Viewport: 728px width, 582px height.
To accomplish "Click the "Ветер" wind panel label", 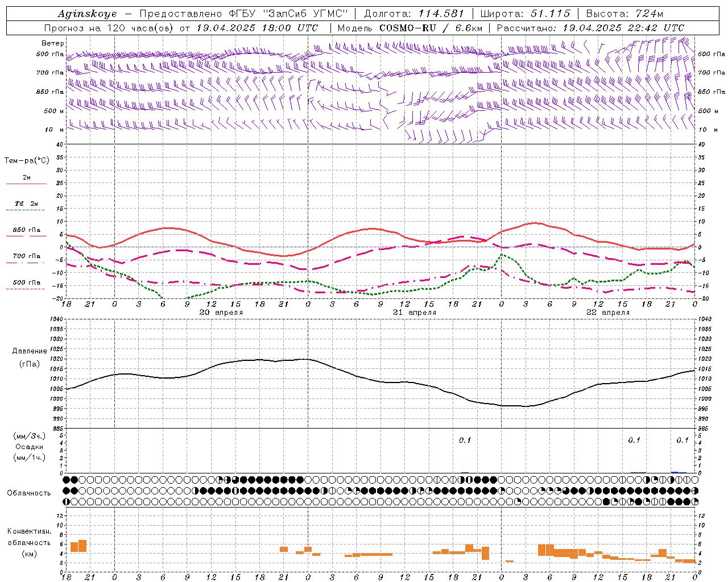I will pos(53,43).
